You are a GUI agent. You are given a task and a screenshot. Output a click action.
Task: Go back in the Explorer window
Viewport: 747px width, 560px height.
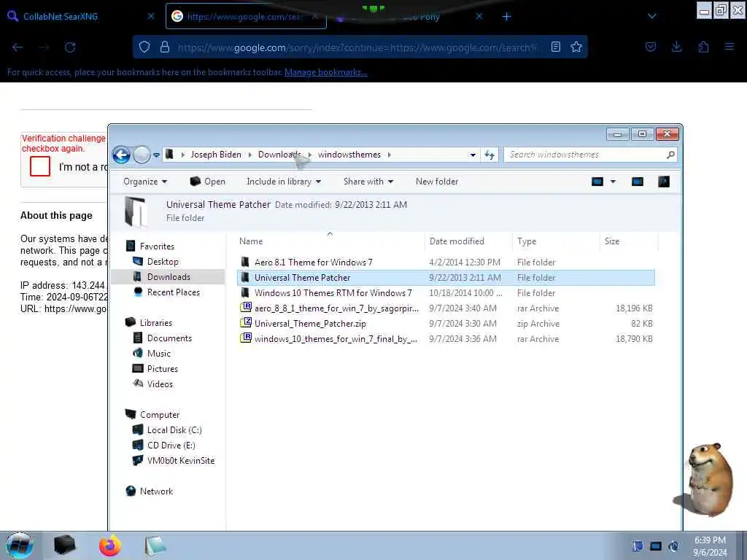pos(122,155)
